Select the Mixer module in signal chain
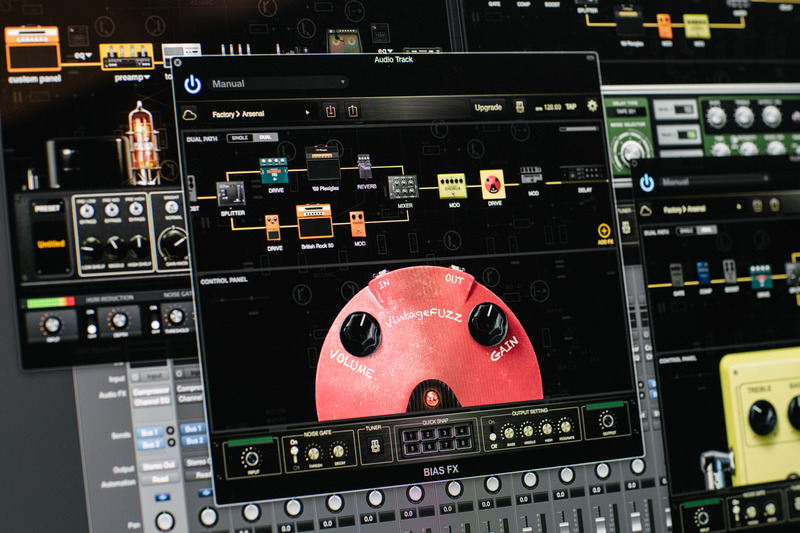 [402, 187]
